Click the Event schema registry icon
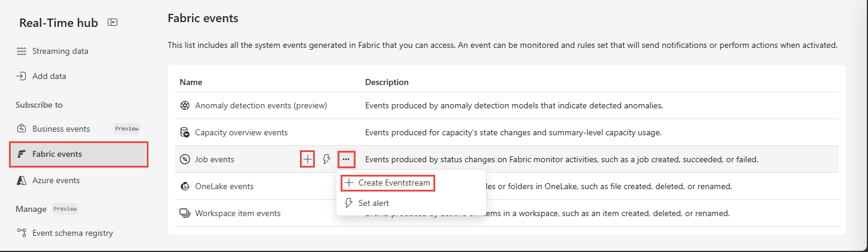868x252 pixels. coord(22,233)
